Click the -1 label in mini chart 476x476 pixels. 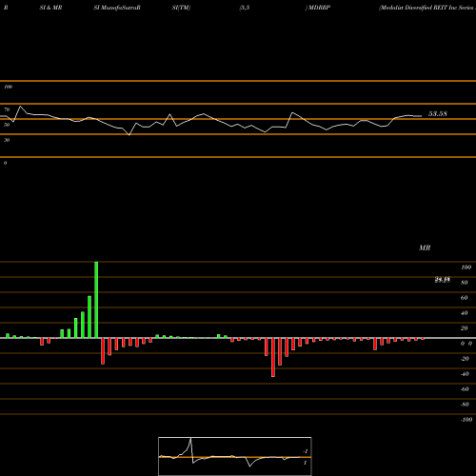click(x=306, y=451)
